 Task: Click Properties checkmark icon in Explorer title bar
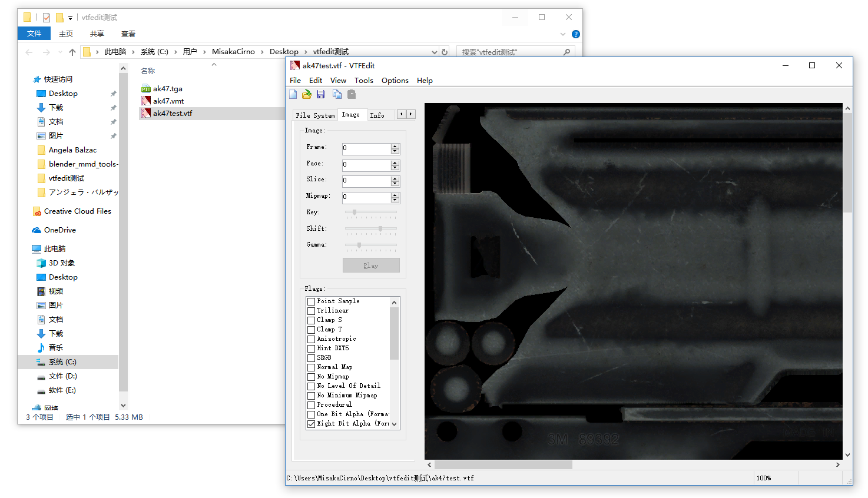coord(47,18)
